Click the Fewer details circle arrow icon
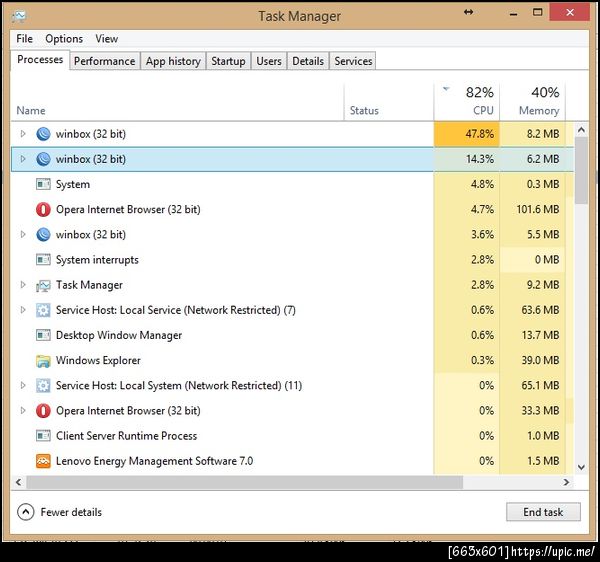The image size is (600, 562). coord(26,512)
